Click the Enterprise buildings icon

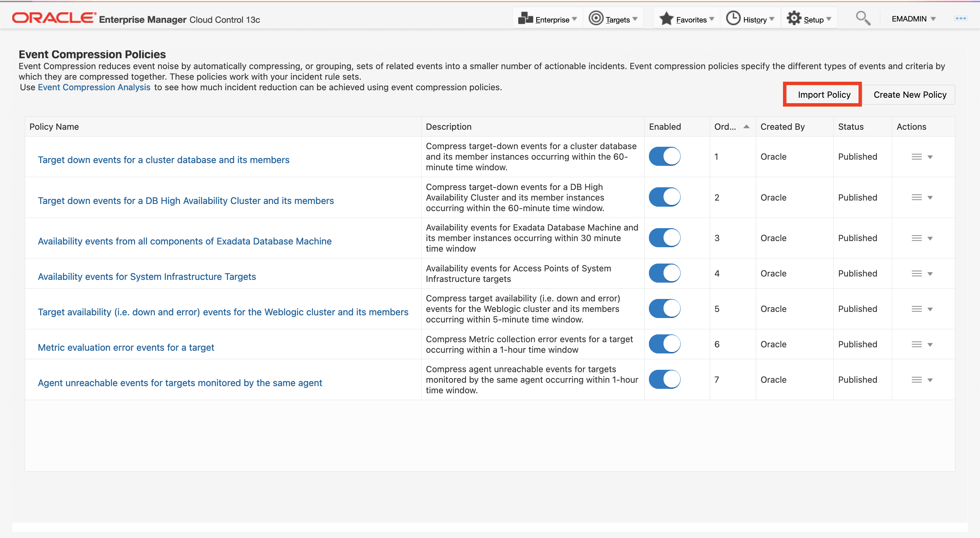(x=525, y=18)
